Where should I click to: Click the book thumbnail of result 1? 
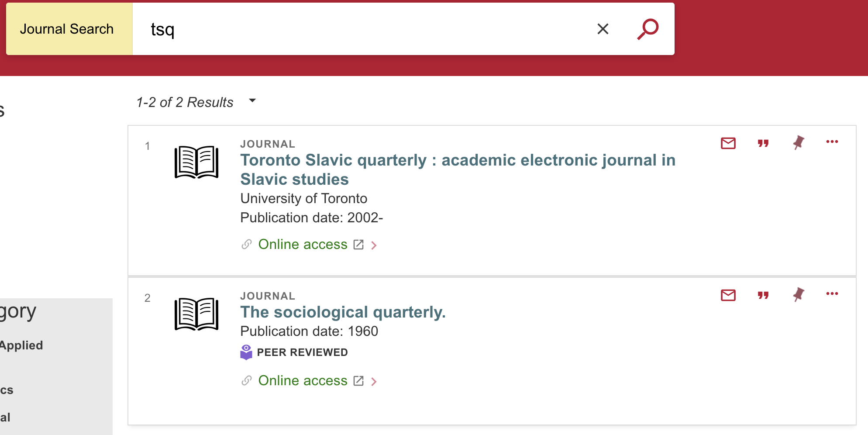[x=196, y=162]
